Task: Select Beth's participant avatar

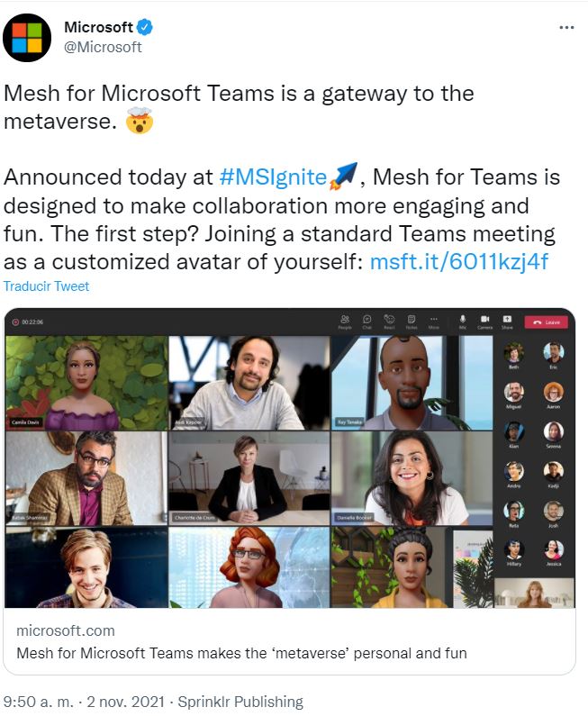Action: tap(514, 352)
